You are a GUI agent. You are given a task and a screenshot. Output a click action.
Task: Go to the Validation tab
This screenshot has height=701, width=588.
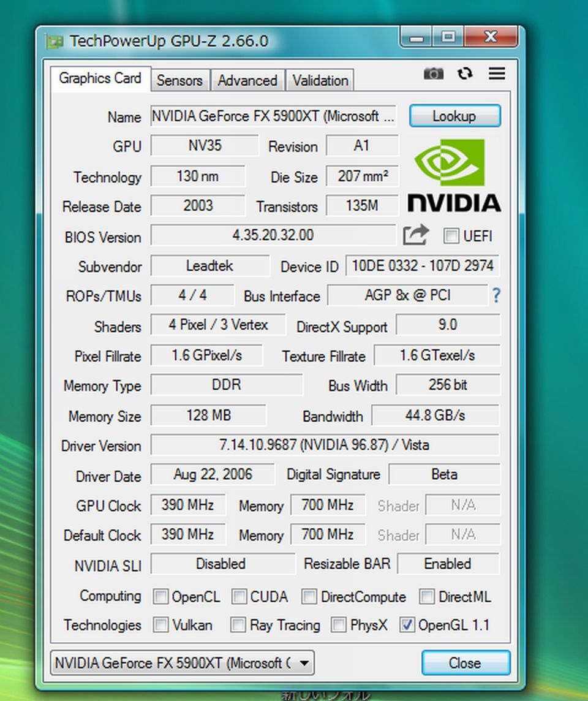(x=320, y=80)
